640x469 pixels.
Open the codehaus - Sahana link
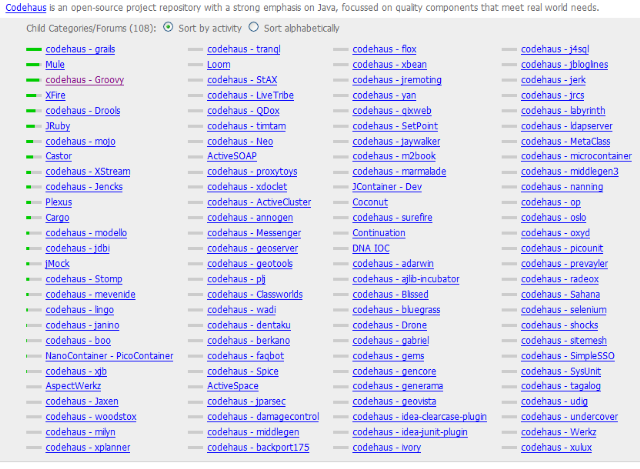click(560, 295)
